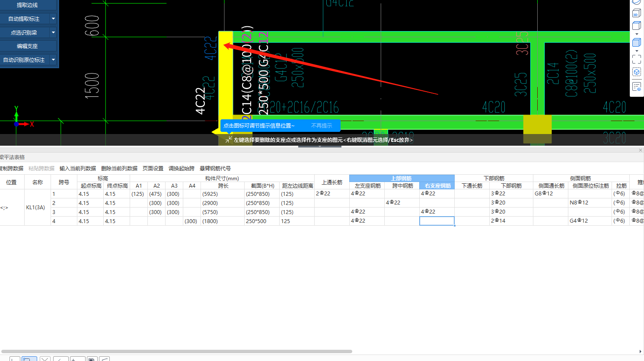The height and width of the screenshot is (361, 644).
Task: Click the 距左边线距离 column header
Action: tap(297, 186)
